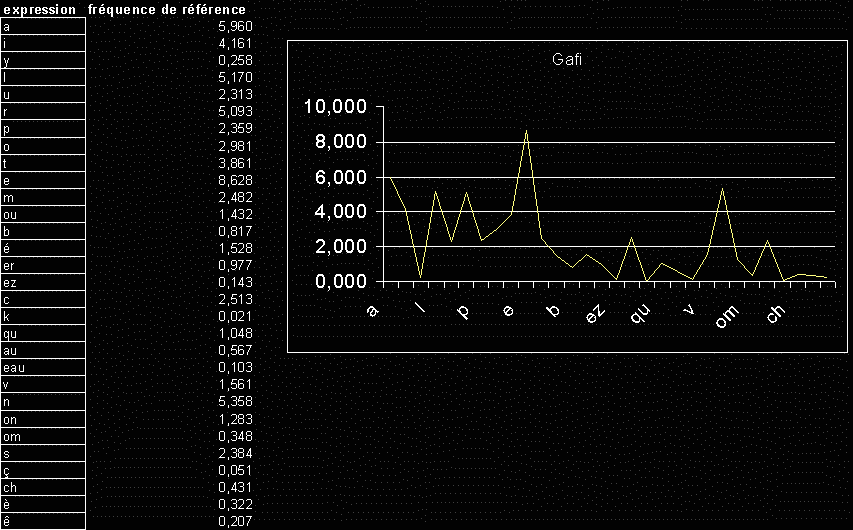Click the 'Gafi' chart title
Viewport: 853px width, 530px height.
pyautogui.click(x=568, y=60)
